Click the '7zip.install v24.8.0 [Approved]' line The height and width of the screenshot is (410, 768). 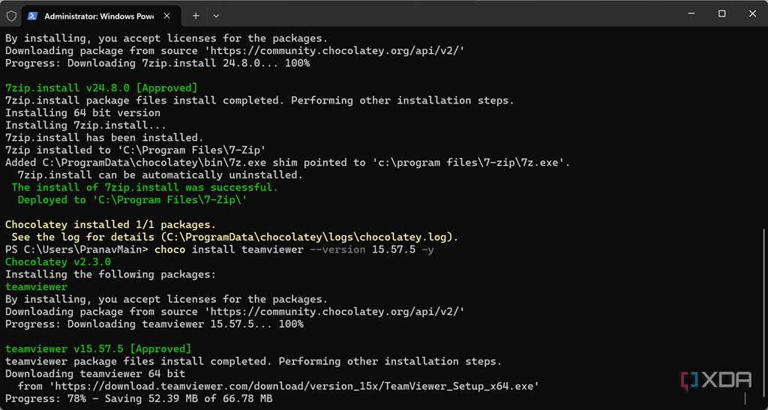[x=101, y=88]
